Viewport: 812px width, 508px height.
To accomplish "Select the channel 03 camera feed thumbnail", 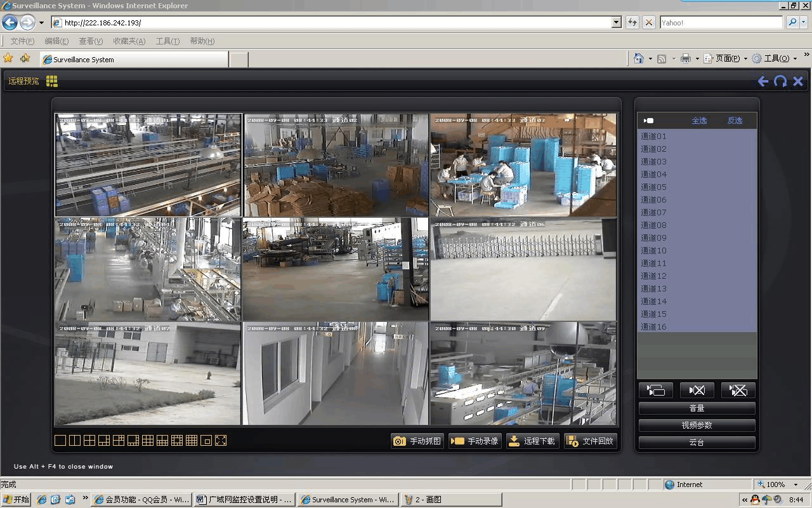I will point(523,166).
